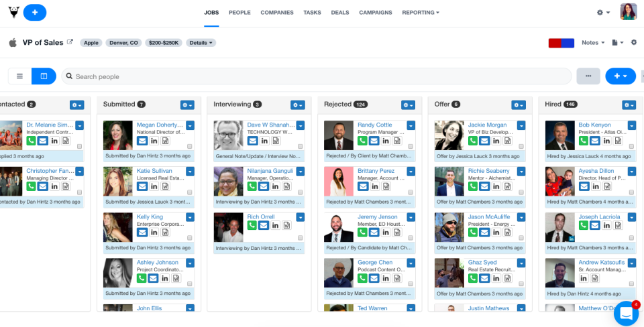Select Megan Doherty's card checkbox
This screenshot has height=327, width=644.
190,147
